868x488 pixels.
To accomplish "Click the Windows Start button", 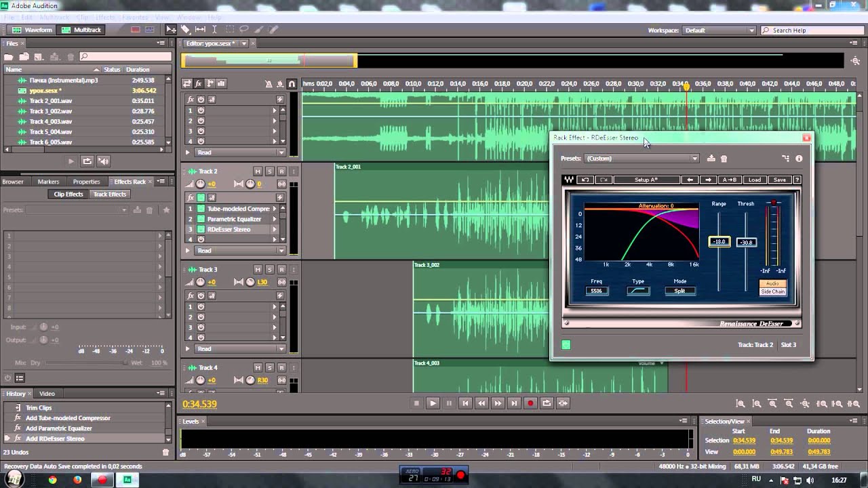I will tap(14, 479).
